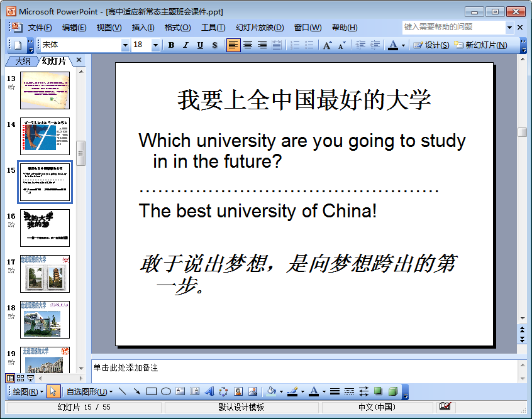Viewport: 532px width, 419px height.
Task: Apply the fill color bucket
Action: (272, 391)
